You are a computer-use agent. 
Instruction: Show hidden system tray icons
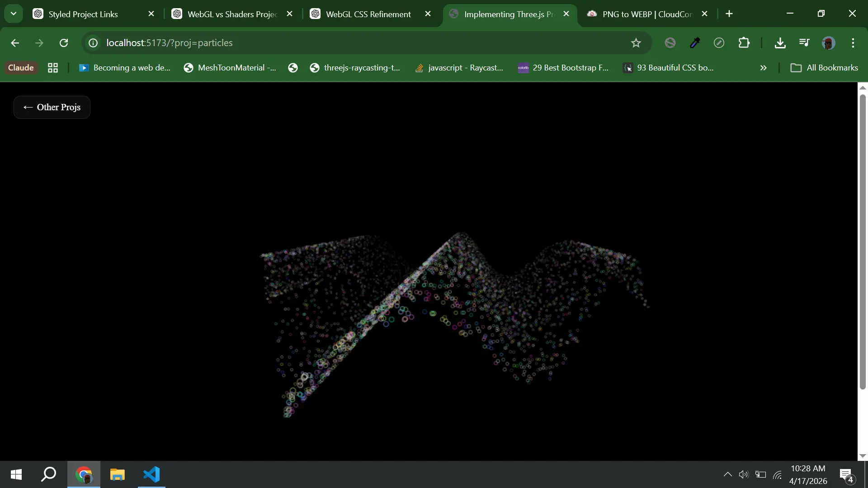point(727,474)
